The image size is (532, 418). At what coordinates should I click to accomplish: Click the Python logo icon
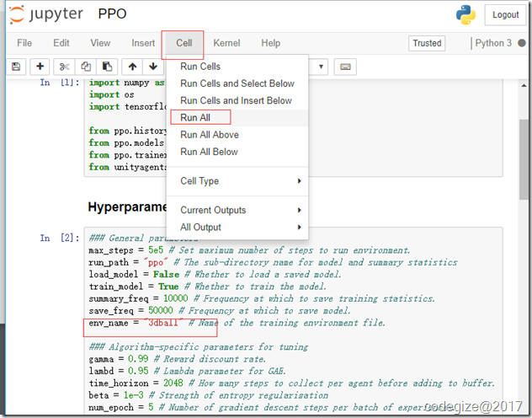[465, 15]
